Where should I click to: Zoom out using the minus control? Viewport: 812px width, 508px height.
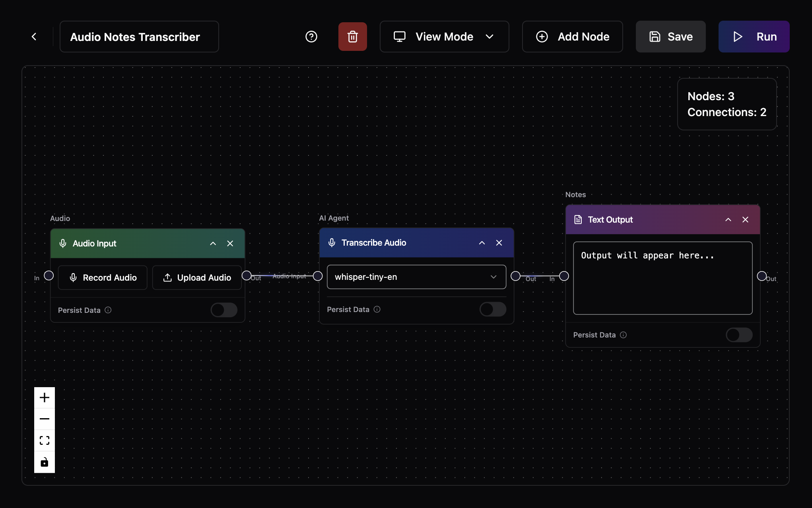[44, 419]
